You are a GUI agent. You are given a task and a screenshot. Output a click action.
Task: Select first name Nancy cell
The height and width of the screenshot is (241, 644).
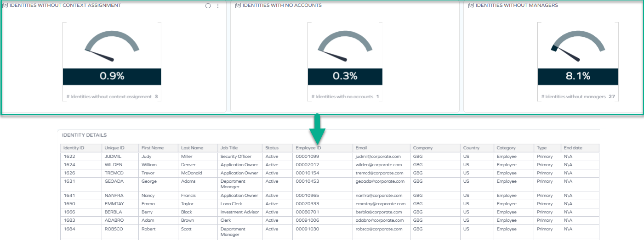(159, 196)
